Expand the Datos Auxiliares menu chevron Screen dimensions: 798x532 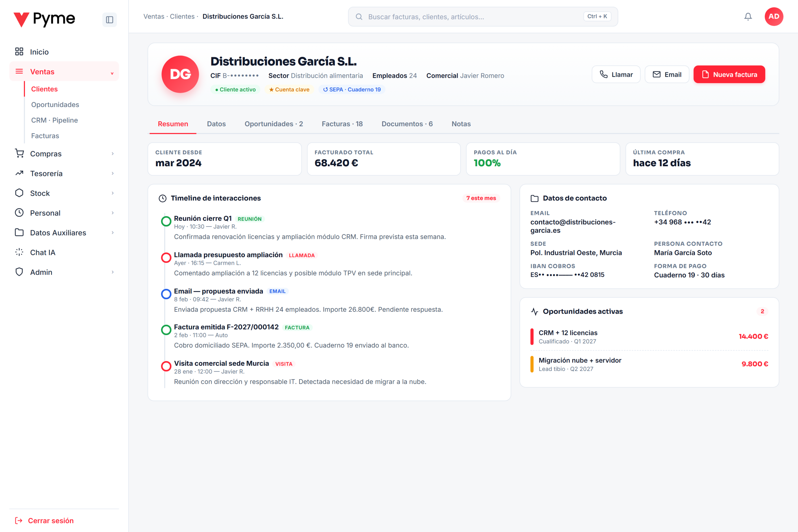(x=113, y=232)
